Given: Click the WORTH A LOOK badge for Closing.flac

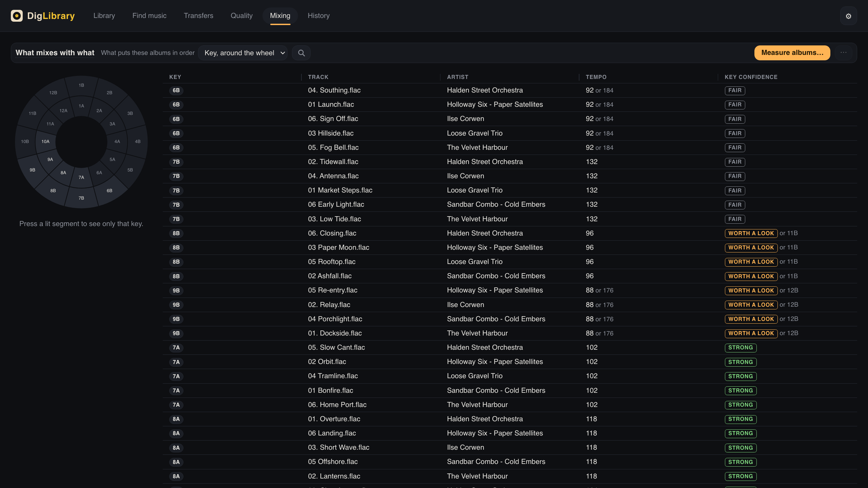Looking at the screenshot, I should click(x=751, y=233).
